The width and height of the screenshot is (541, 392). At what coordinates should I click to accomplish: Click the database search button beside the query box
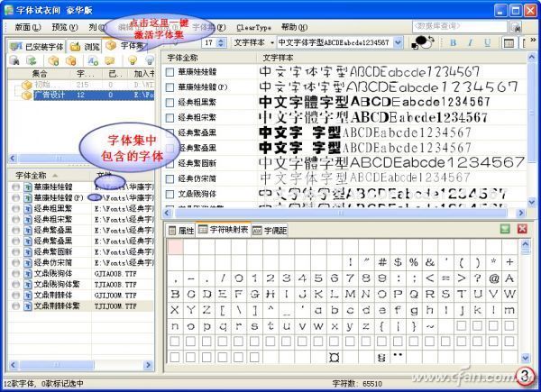tap(516, 26)
